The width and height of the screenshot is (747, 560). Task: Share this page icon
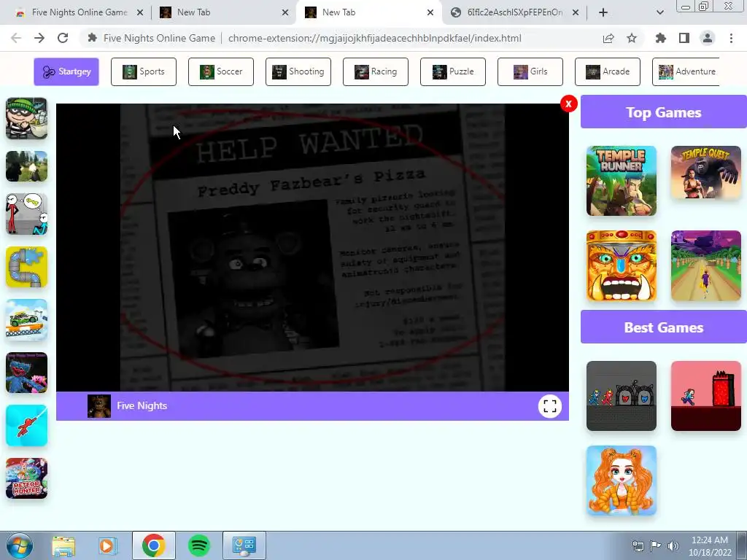click(x=608, y=38)
